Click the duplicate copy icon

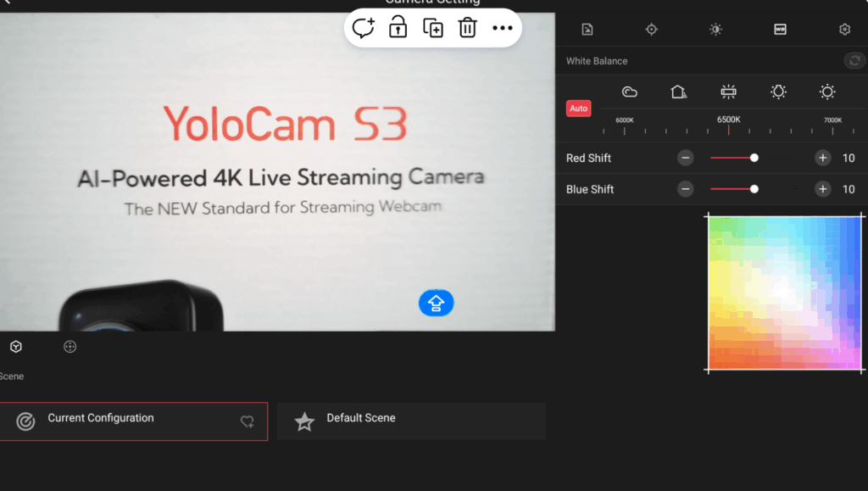coord(433,28)
